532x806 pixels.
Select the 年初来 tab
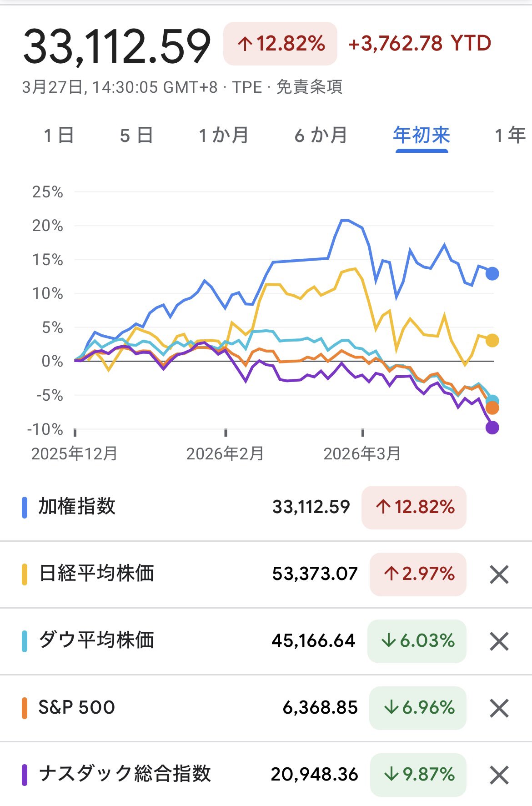[422, 136]
